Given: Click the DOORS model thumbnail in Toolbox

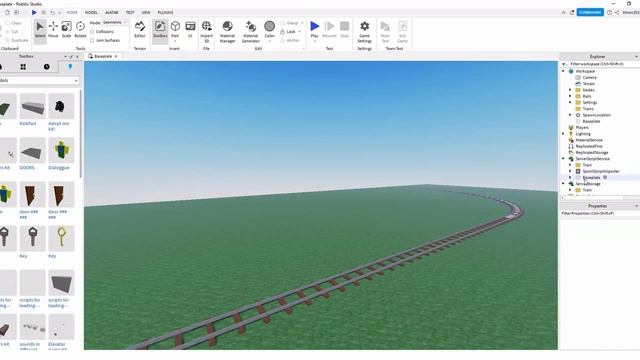Looking at the screenshot, I should tap(32, 150).
